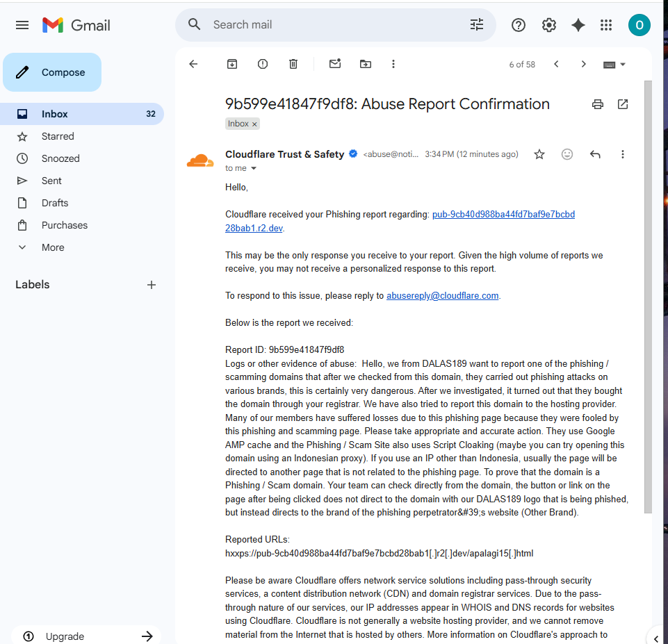
Task: Click the email subject heading
Action: click(x=387, y=104)
